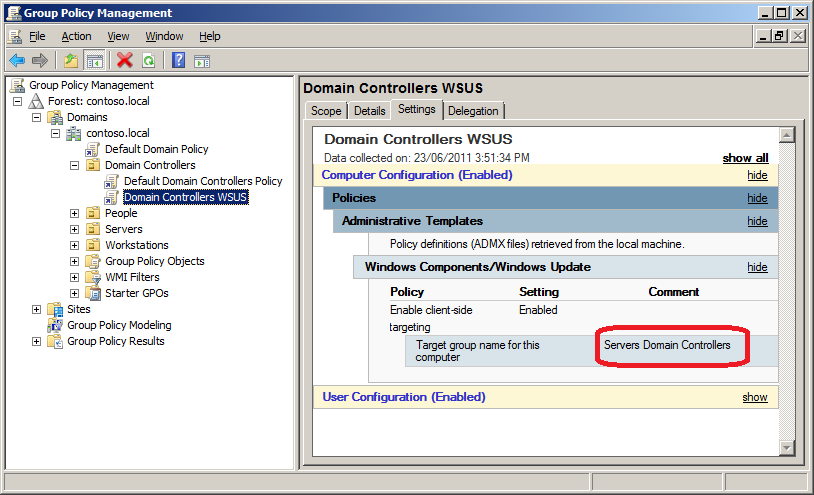Click the Refresh toolbar icon
Viewport: 814px width, 495px height.
pyautogui.click(x=148, y=60)
